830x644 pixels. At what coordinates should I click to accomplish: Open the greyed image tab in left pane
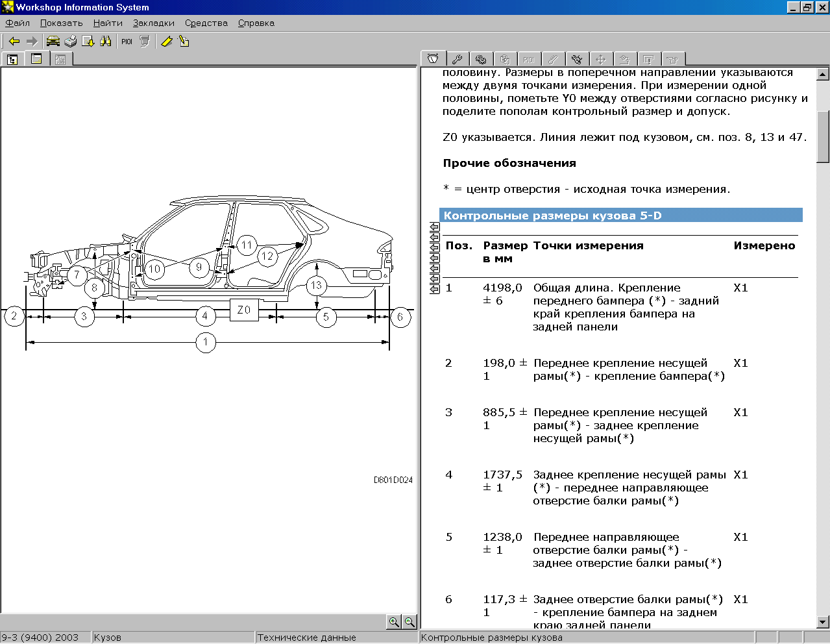(60, 59)
